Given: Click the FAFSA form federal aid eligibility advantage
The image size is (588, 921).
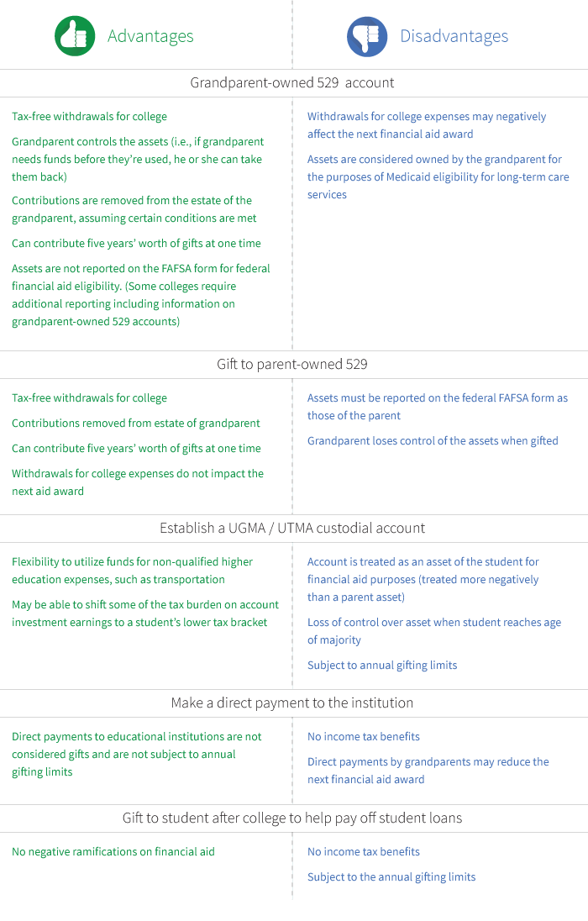Looking at the screenshot, I should (140, 295).
